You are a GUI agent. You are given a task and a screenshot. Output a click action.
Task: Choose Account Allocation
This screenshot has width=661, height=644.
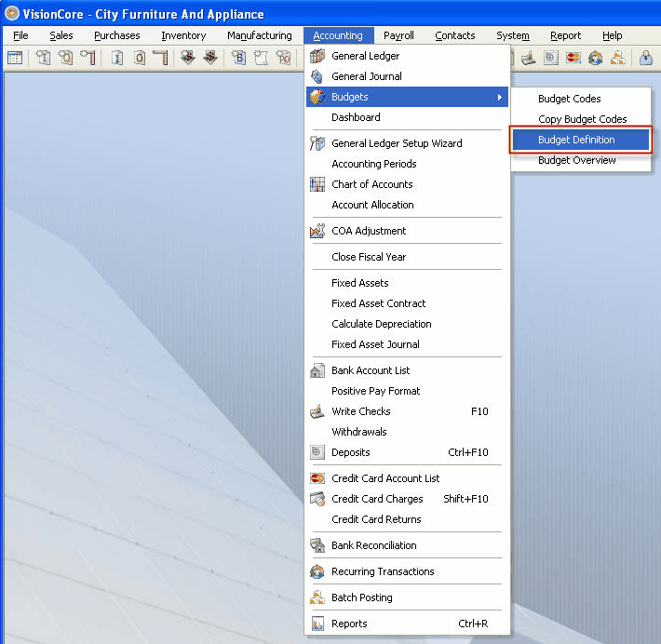[x=407, y=205]
